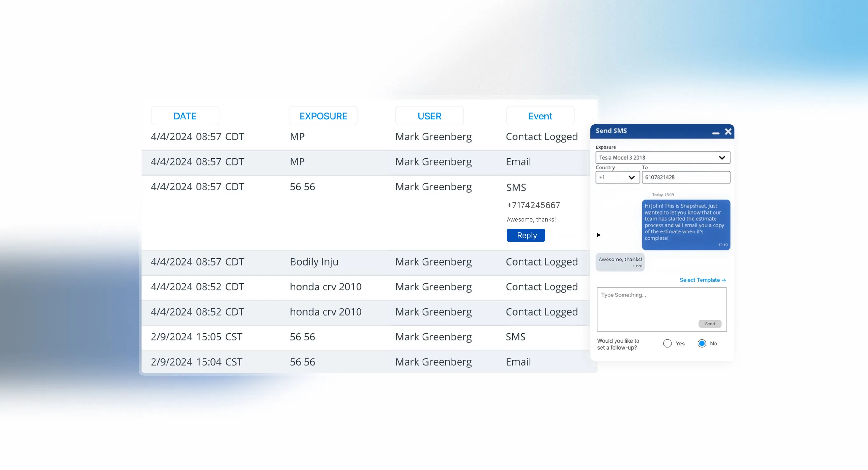This screenshot has height=470, width=868.
Task: Click the Select Template link
Action: tap(702, 280)
